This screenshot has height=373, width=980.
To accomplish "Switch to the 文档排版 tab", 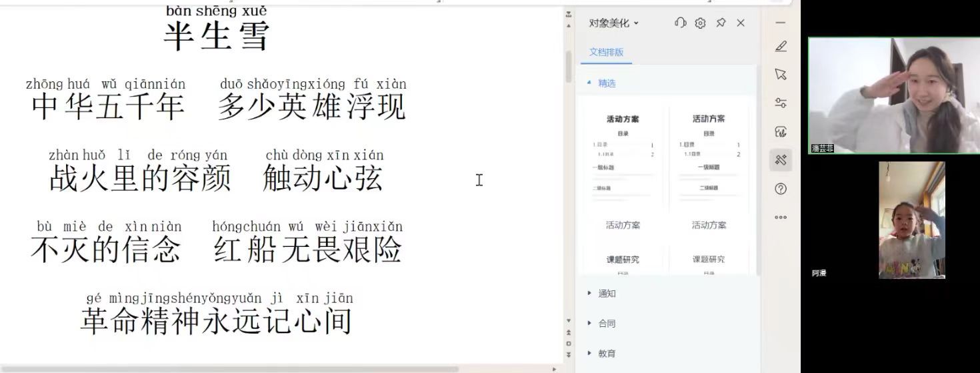I will tap(606, 52).
